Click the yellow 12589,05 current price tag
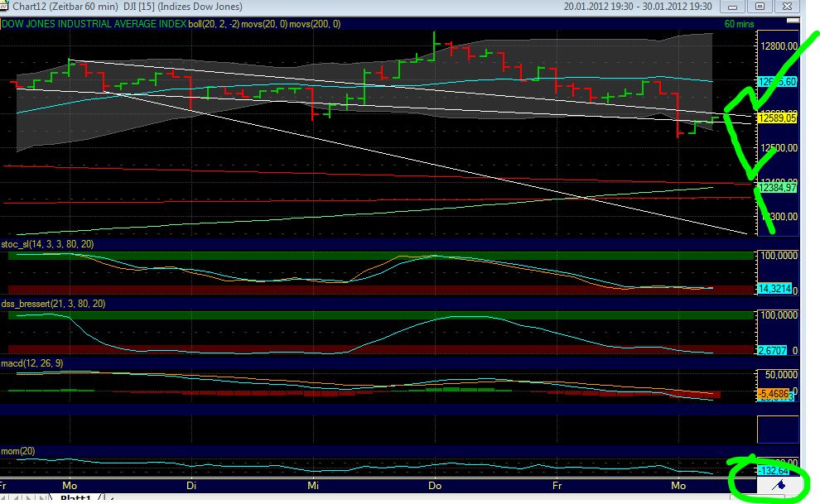This screenshot has width=820, height=504. pos(777,118)
